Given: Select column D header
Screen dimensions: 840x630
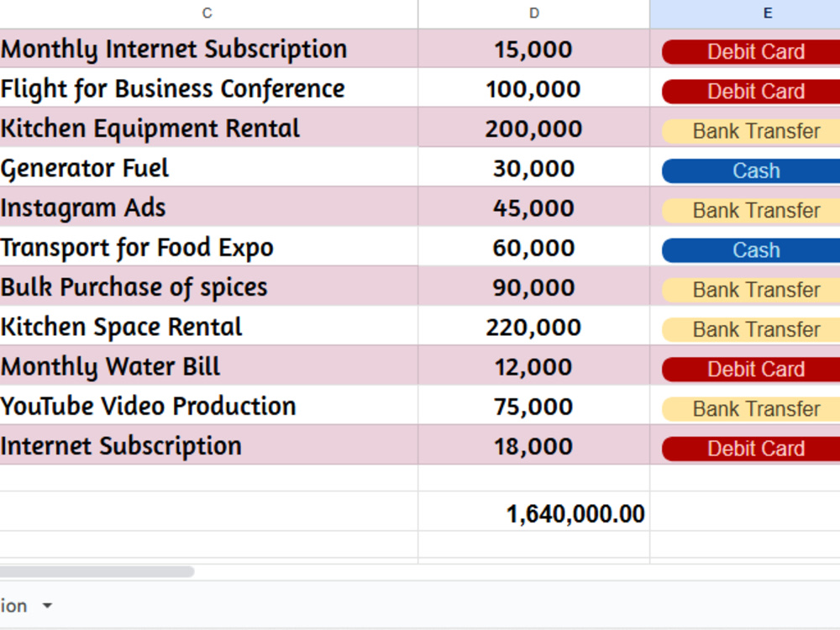Looking at the screenshot, I should pos(533,13).
